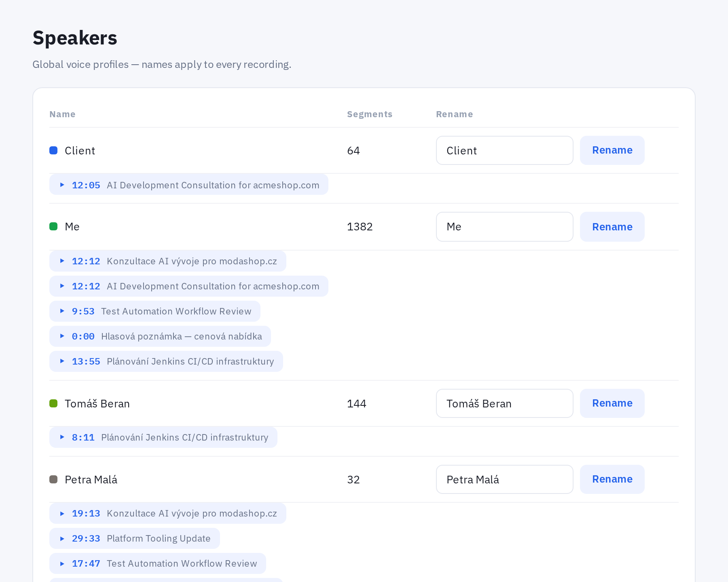This screenshot has width=728, height=582.
Task: Focus the Tomáš Beran rename field
Action: point(504,403)
